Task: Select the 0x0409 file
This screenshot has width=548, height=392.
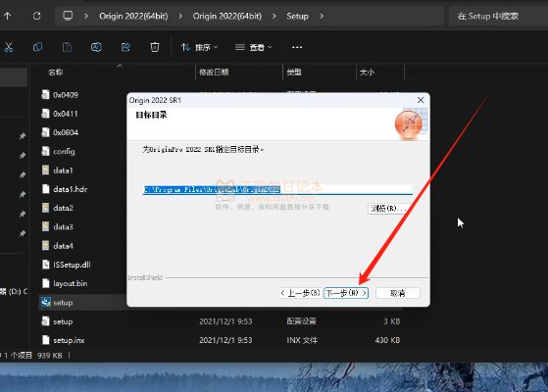Action: [66, 95]
